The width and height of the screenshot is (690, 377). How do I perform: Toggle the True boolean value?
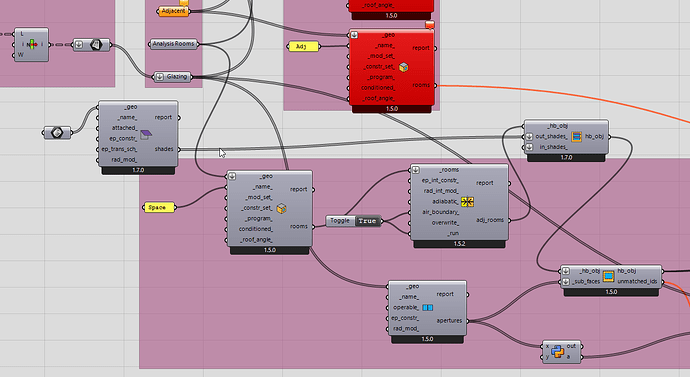coord(367,221)
